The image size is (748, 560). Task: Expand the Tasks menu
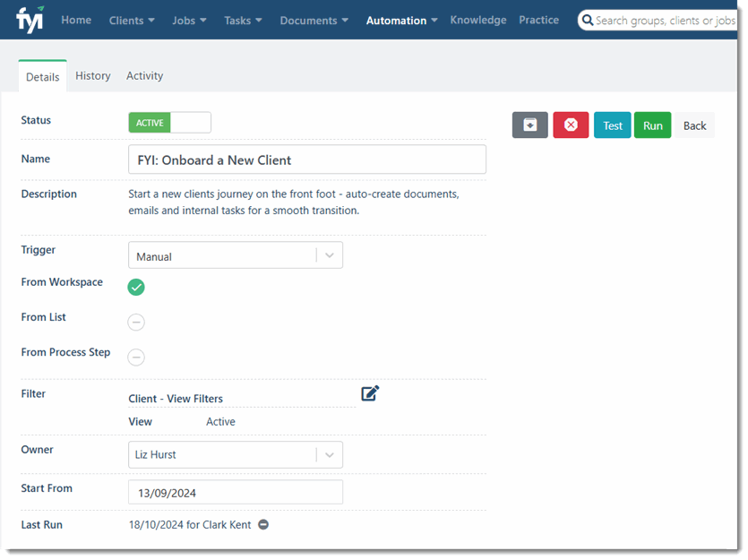(x=243, y=21)
